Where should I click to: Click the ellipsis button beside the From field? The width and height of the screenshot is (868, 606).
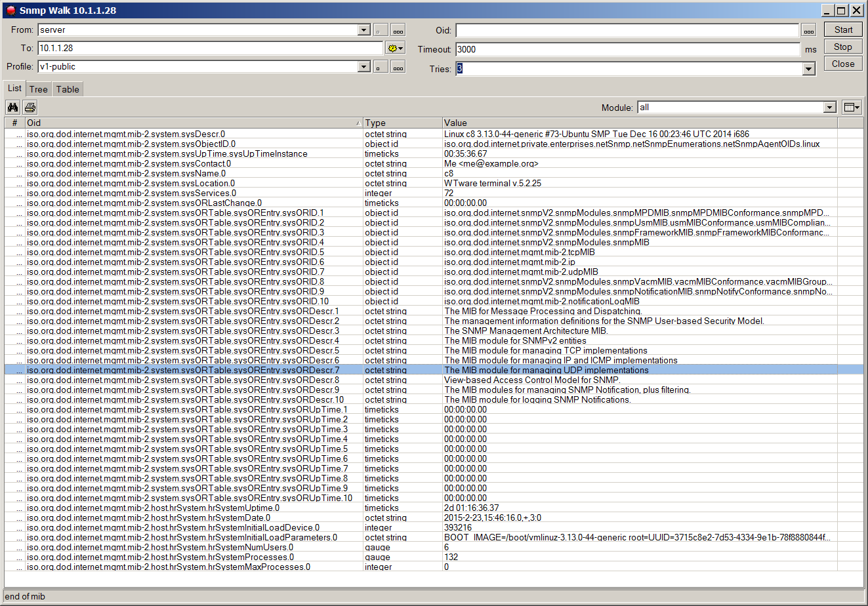tap(398, 30)
